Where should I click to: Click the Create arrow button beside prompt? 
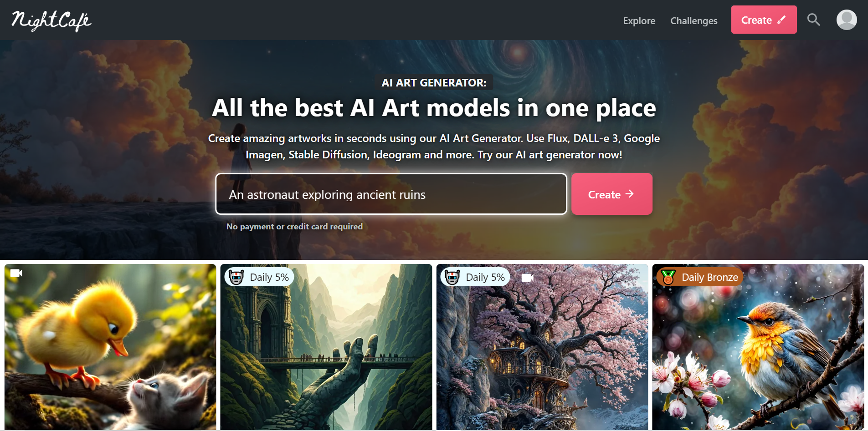point(612,194)
